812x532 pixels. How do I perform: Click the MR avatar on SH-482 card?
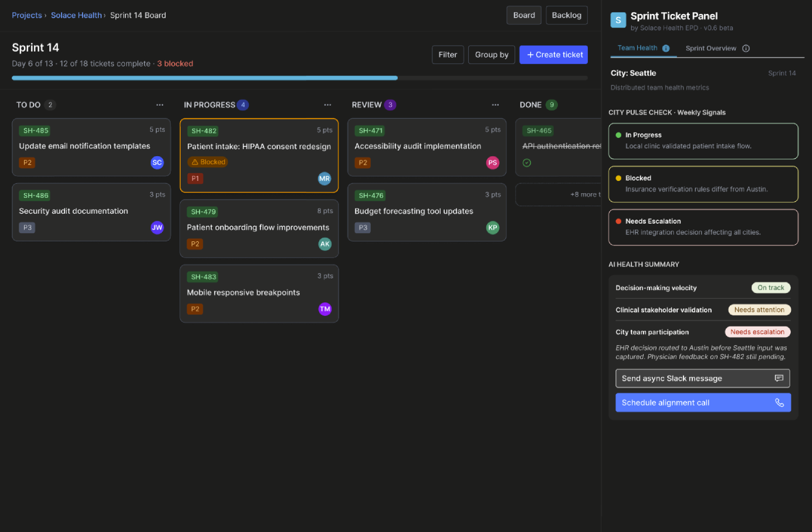324,179
